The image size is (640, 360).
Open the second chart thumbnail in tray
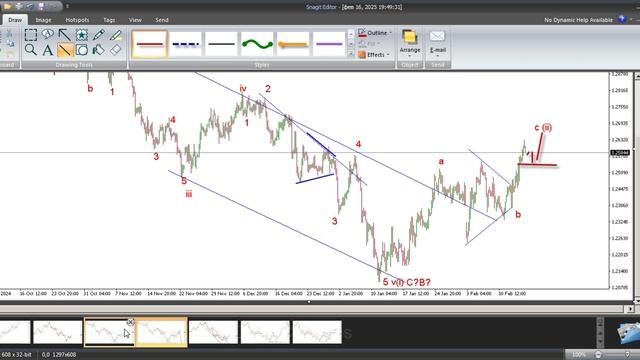click(x=58, y=332)
